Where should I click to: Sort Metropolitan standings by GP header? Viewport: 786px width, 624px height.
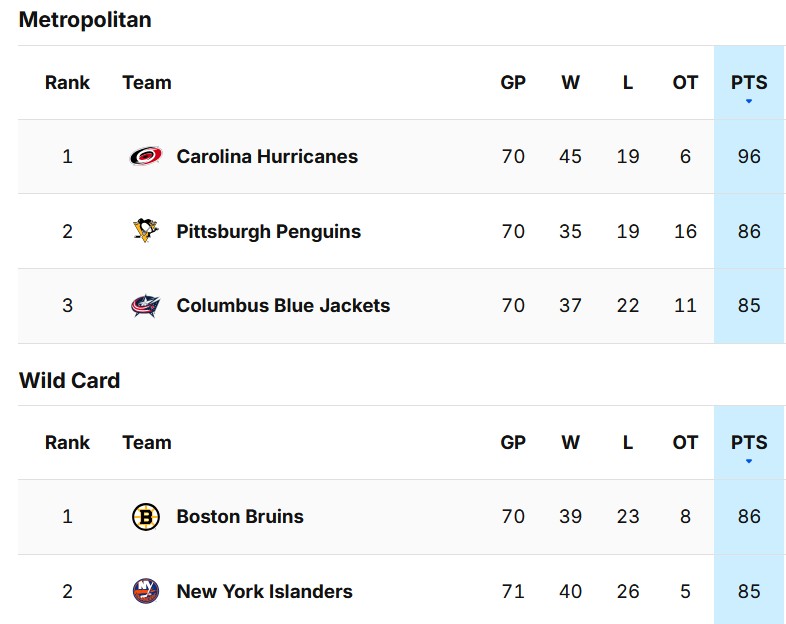pyautogui.click(x=513, y=83)
